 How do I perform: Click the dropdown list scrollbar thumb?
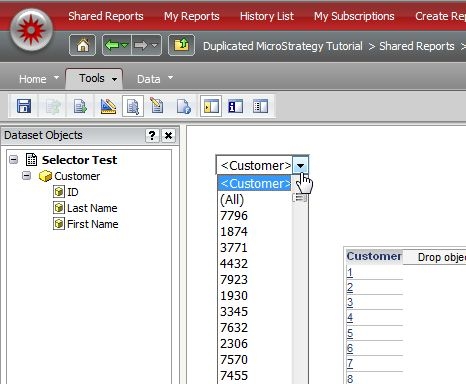coord(300,198)
